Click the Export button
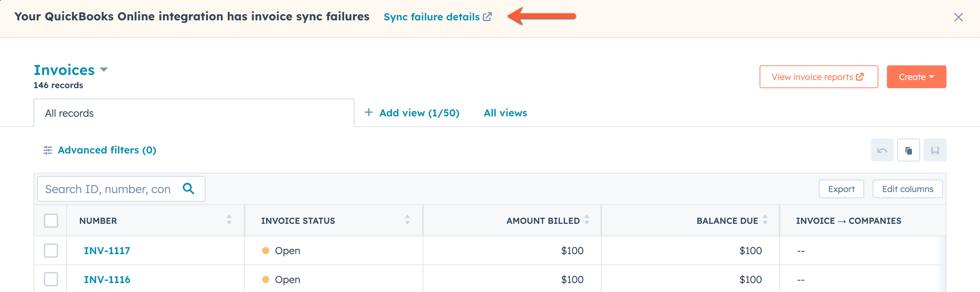The height and width of the screenshot is (292, 980). point(841,188)
